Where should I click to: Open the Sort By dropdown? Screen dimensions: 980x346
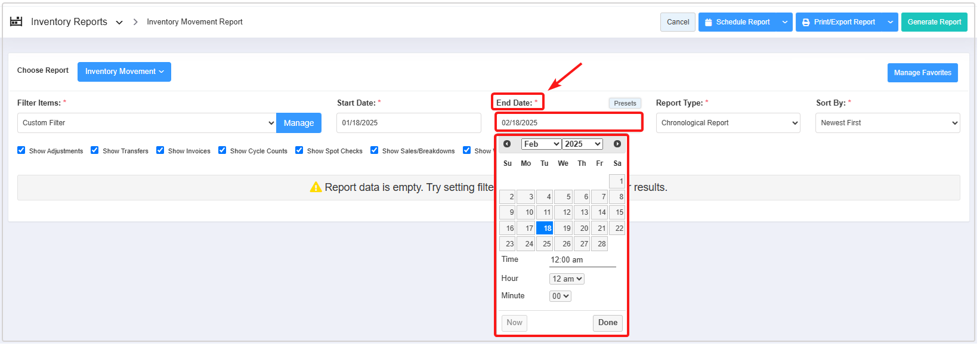888,123
